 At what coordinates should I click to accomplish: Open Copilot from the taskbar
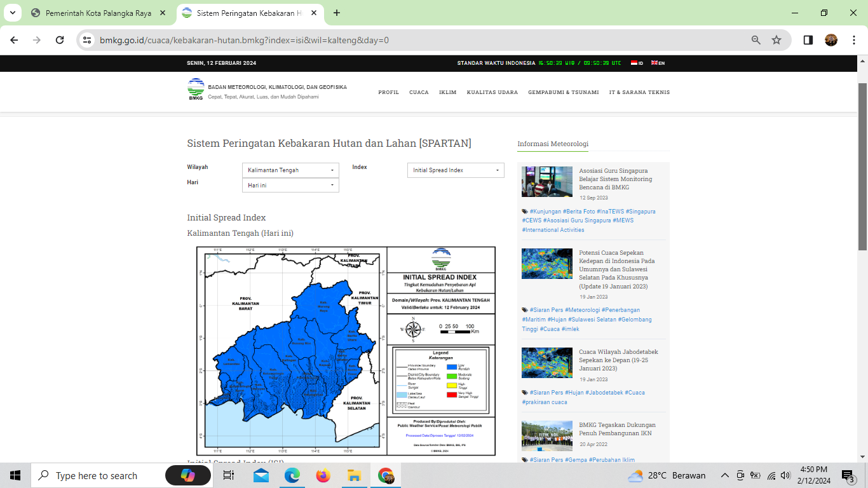[x=188, y=475]
